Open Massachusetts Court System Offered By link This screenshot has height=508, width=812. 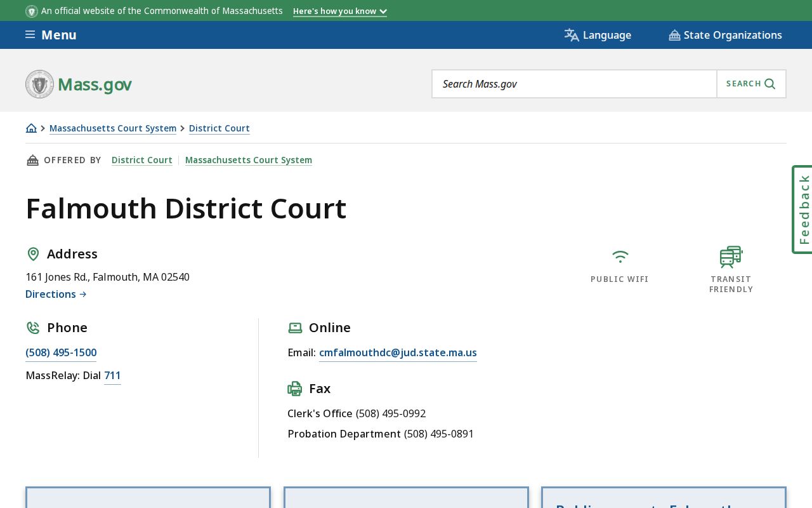pos(249,160)
